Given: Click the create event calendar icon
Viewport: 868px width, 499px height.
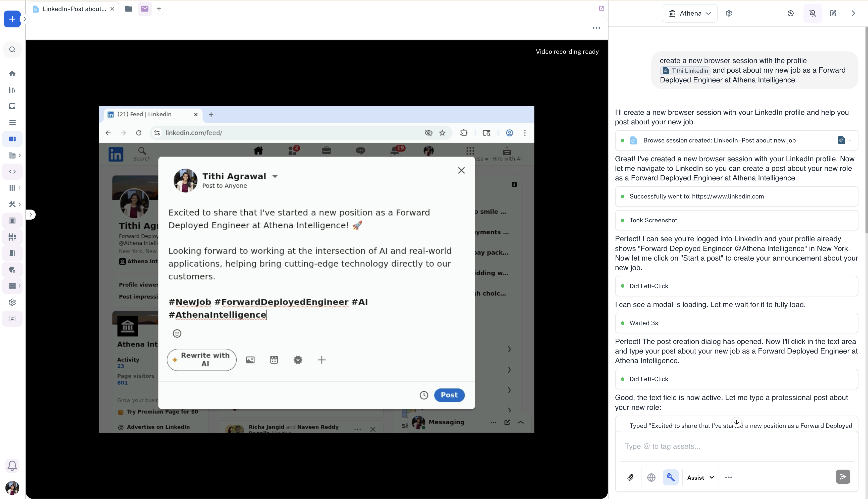Looking at the screenshot, I should pos(274,360).
